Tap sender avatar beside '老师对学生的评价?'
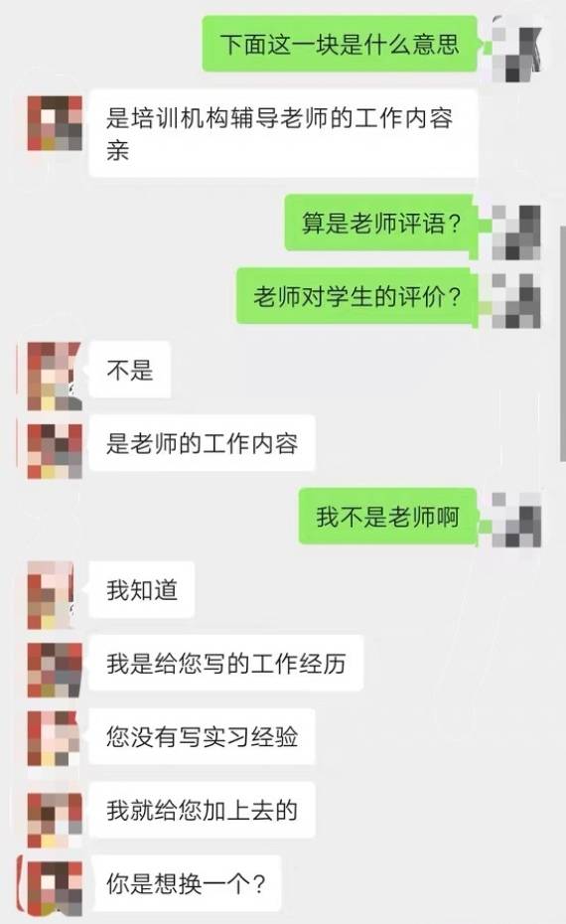The width and height of the screenshot is (566, 924). point(516,300)
